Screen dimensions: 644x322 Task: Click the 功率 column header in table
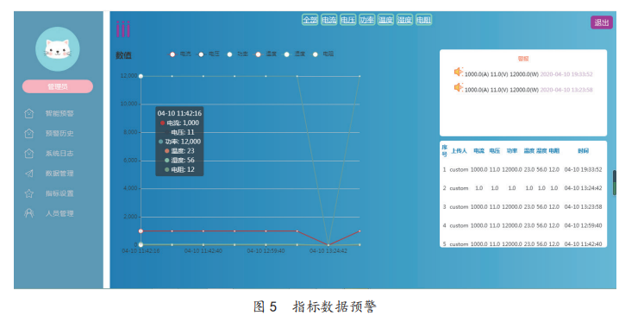(512, 151)
